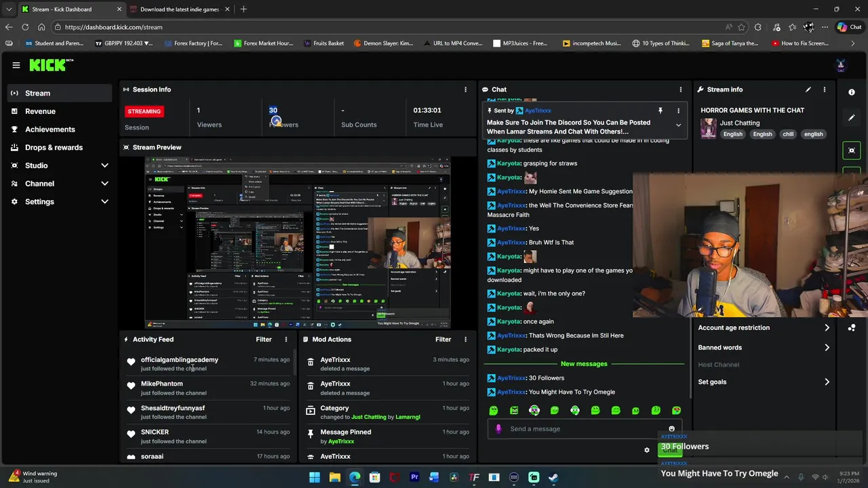
Task: Select Stream in the sidebar
Action: (x=60, y=93)
